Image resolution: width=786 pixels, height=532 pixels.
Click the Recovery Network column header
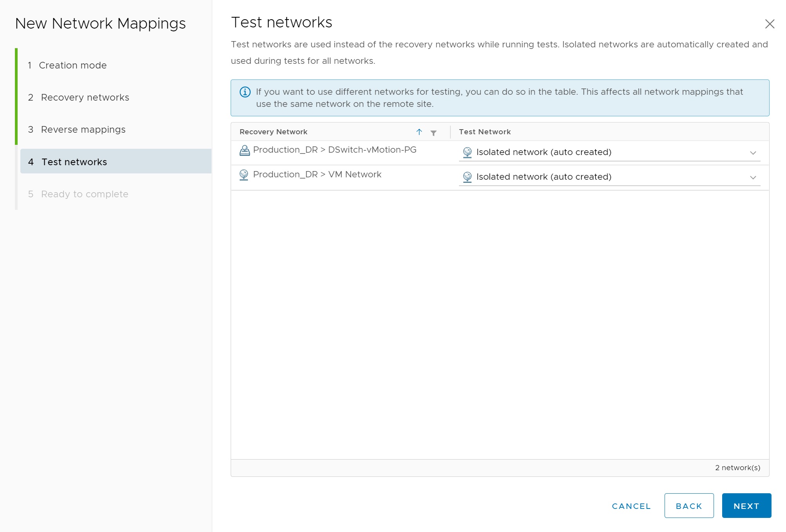click(x=273, y=132)
